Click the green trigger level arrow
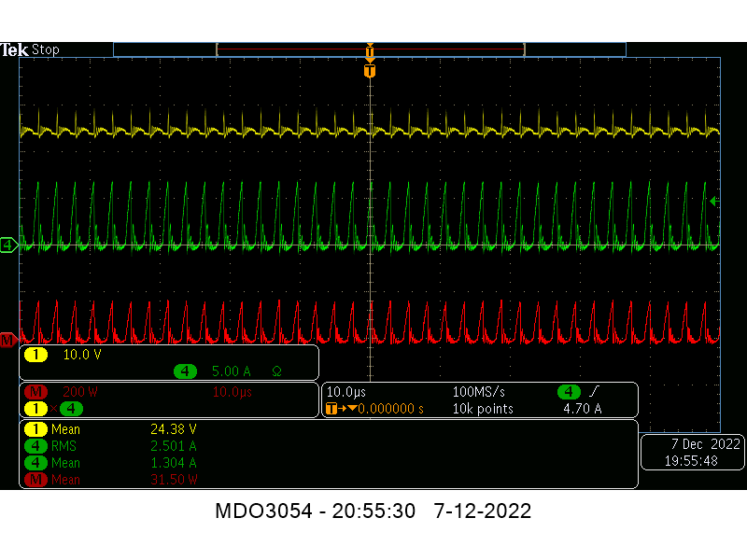 [714, 202]
